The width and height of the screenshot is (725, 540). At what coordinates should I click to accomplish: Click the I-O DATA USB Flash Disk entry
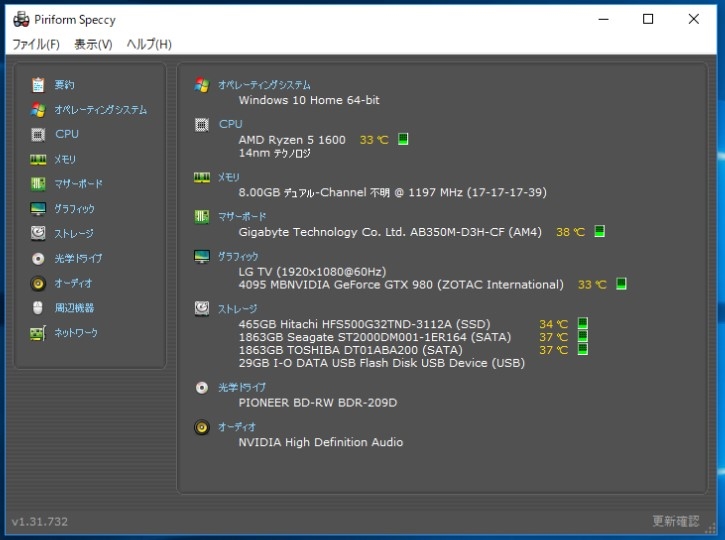381,363
